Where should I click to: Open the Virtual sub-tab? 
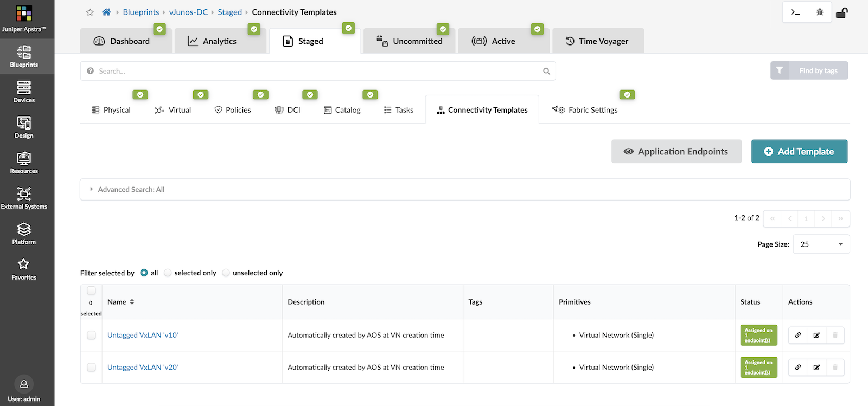[x=173, y=110]
